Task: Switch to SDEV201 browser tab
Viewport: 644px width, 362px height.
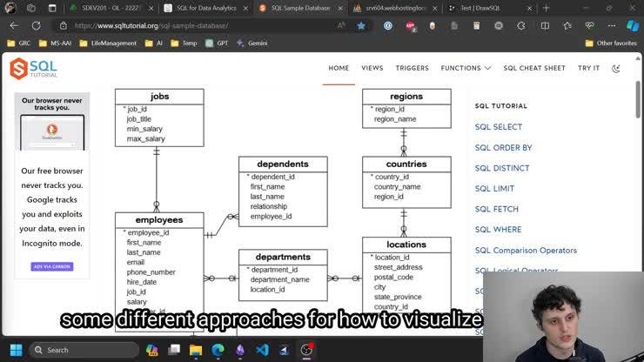Action: [110, 8]
